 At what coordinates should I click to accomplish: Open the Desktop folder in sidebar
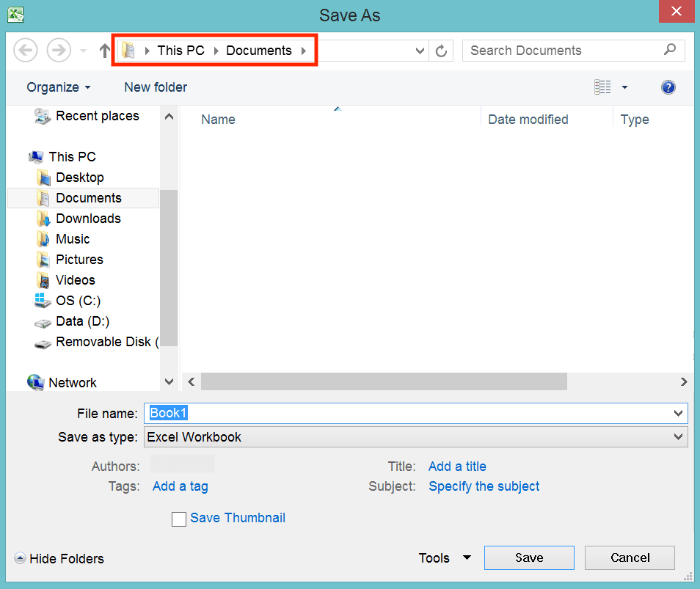point(80,178)
